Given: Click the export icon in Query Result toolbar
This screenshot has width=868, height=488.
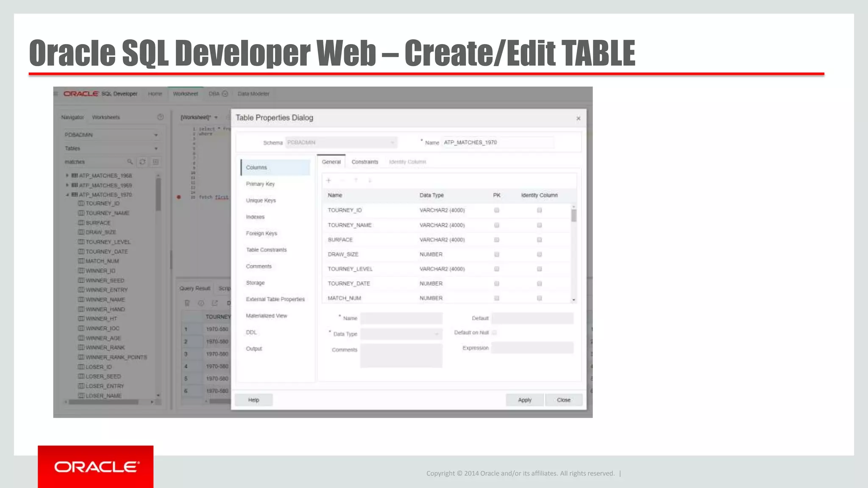Looking at the screenshot, I should click(x=214, y=303).
